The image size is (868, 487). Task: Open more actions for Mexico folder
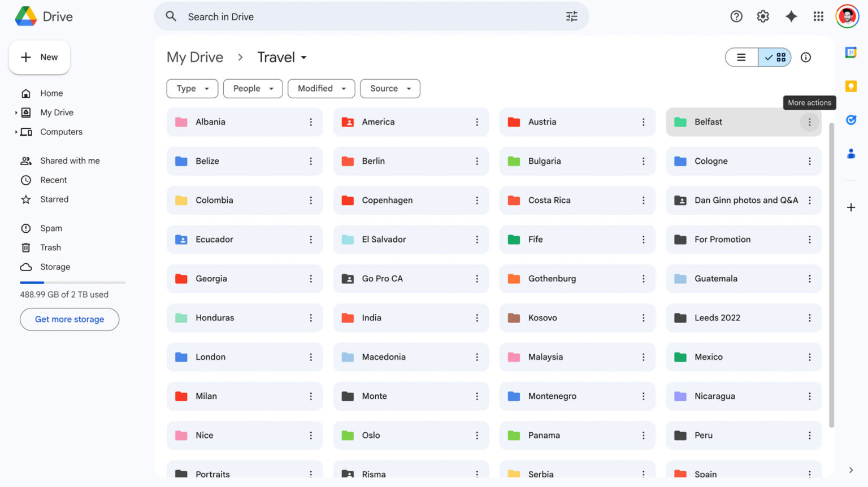809,357
